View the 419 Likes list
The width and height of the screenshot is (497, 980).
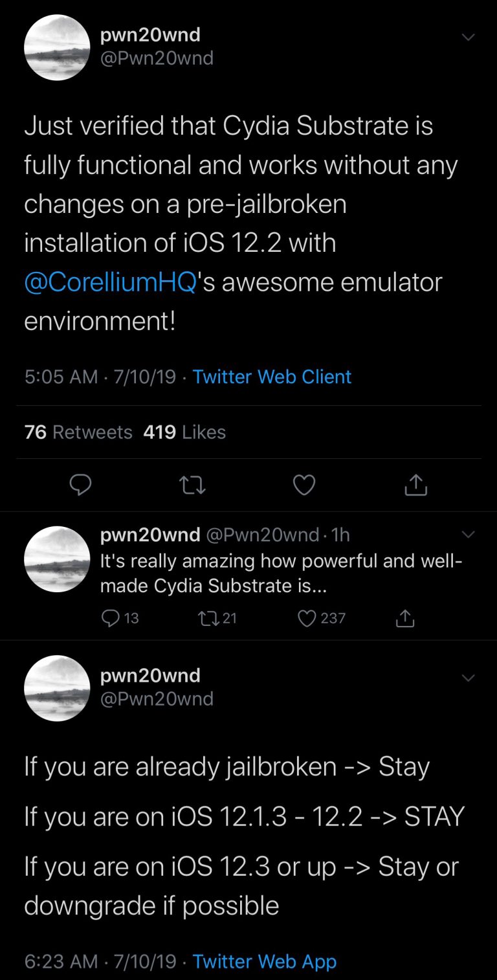(x=184, y=432)
